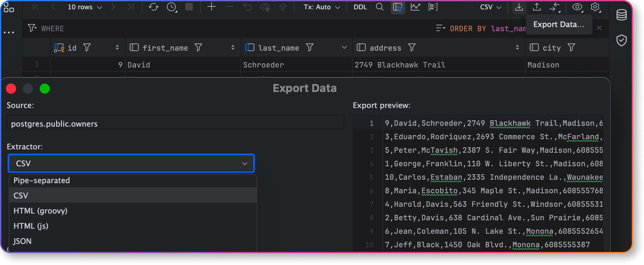
Task: Click the Schroeder cell in table
Action: (x=297, y=65)
